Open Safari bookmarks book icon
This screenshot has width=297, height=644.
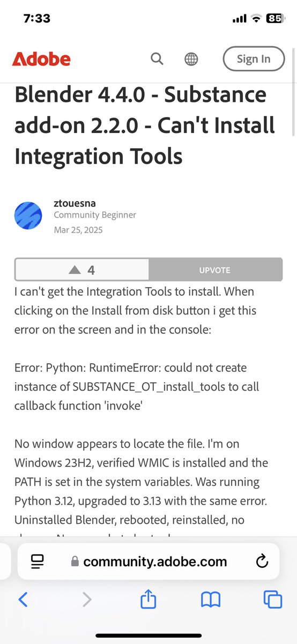pyautogui.click(x=211, y=599)
